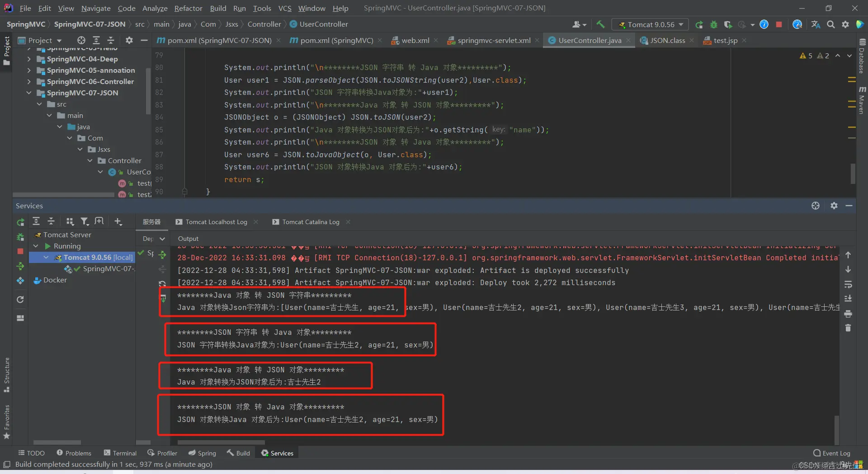Hide the Project tool window

tap(144, 40)
